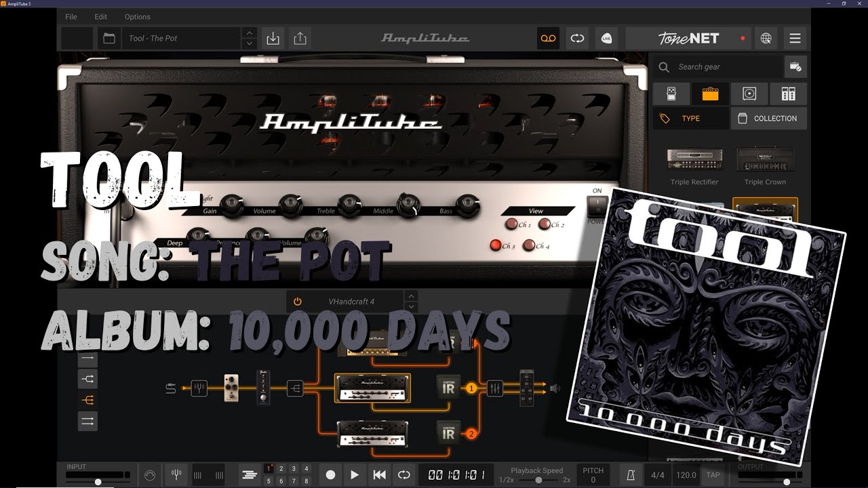
Task: Open the Custom IR cabinet for path 2
Action: point(448,432)
